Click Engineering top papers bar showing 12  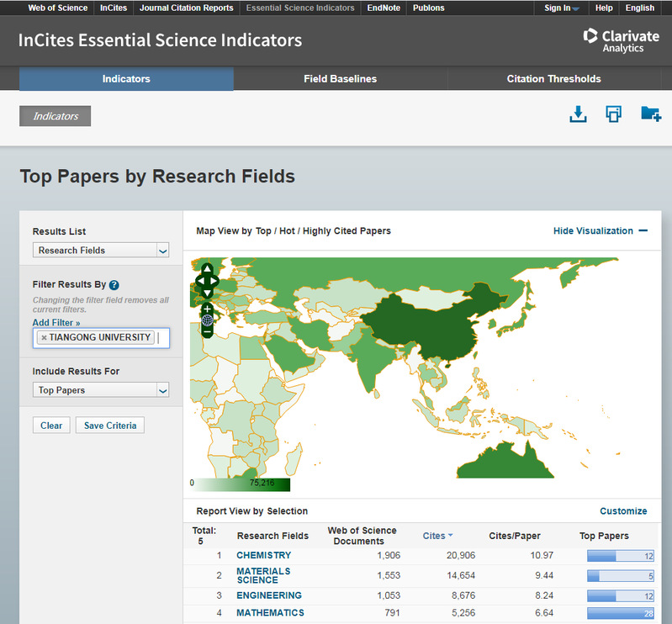(x=620, y=595)
